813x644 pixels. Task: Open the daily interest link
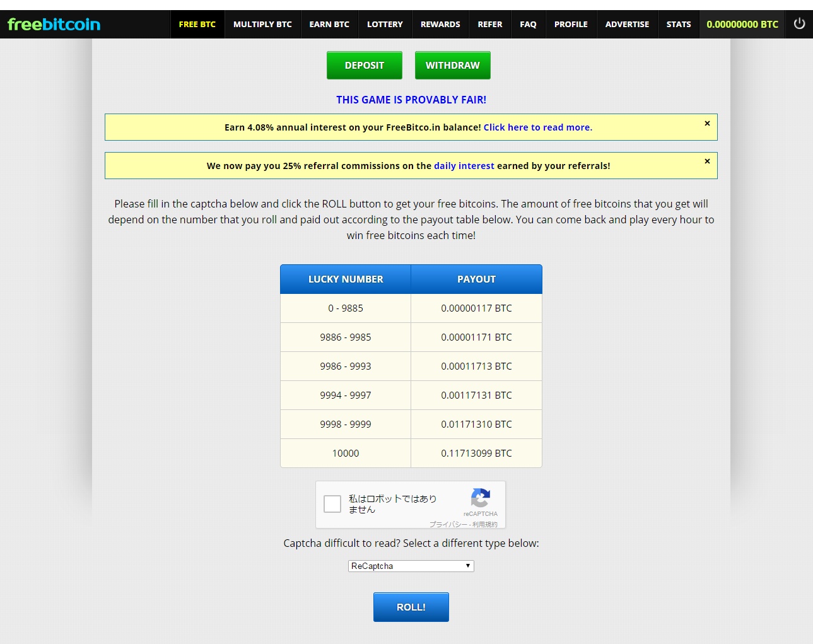[464, 166]
